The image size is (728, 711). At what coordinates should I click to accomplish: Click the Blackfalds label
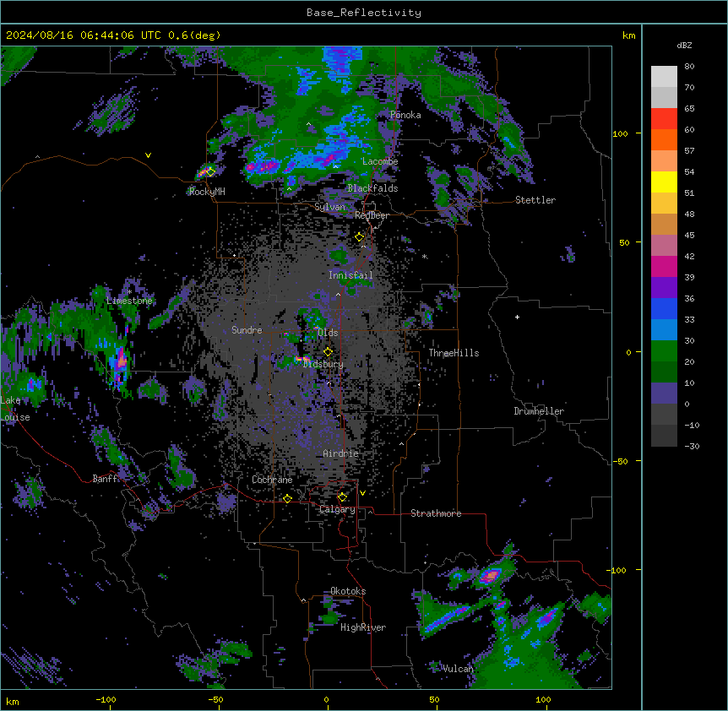pyautogui.click(x=372, y=188)
